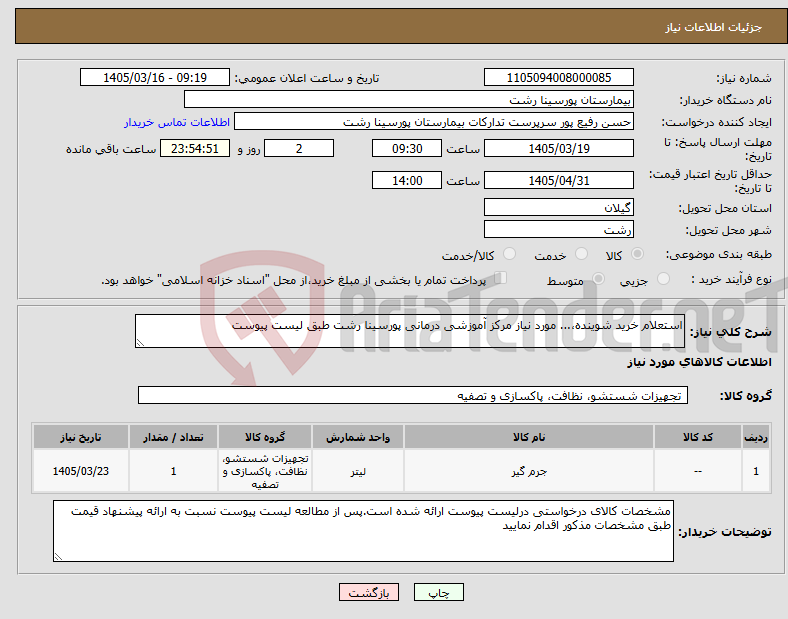Select the خدمت radio button
The image size is (788, 619).
point(581,254)
